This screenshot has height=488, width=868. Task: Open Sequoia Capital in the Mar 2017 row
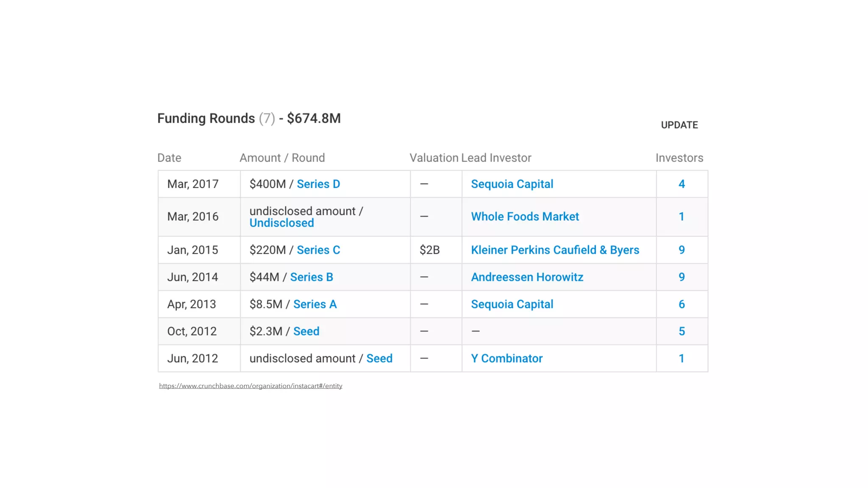512,184
